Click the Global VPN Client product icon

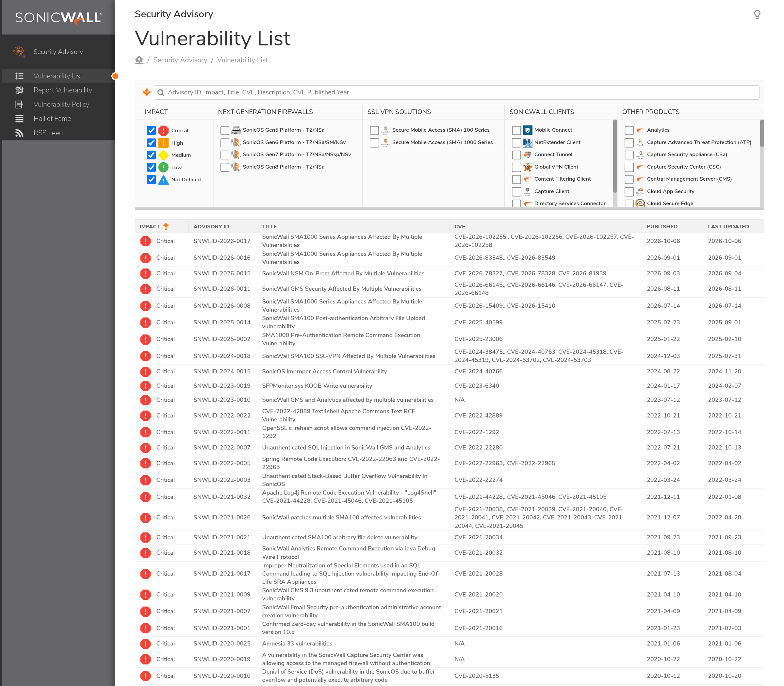[x=527, y=167]
